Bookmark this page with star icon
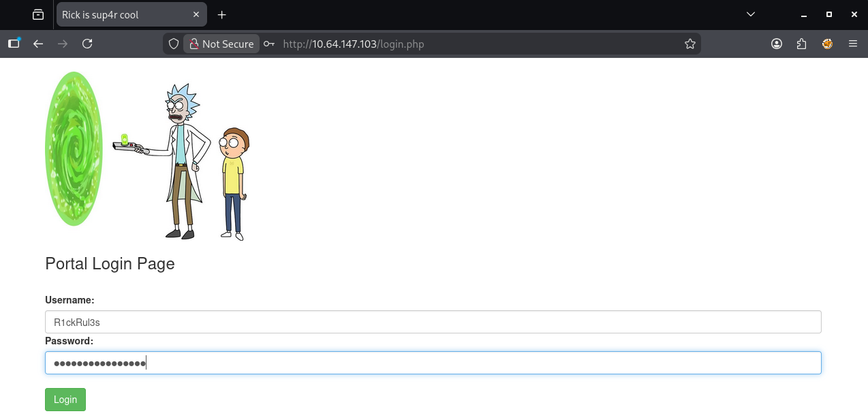 [690, 44]
